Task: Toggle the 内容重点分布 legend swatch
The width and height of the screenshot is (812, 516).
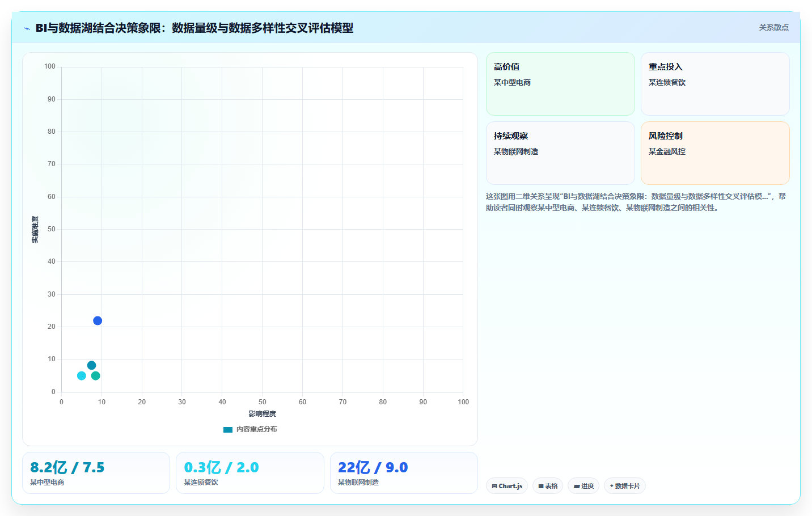Action: coord(228,430)
